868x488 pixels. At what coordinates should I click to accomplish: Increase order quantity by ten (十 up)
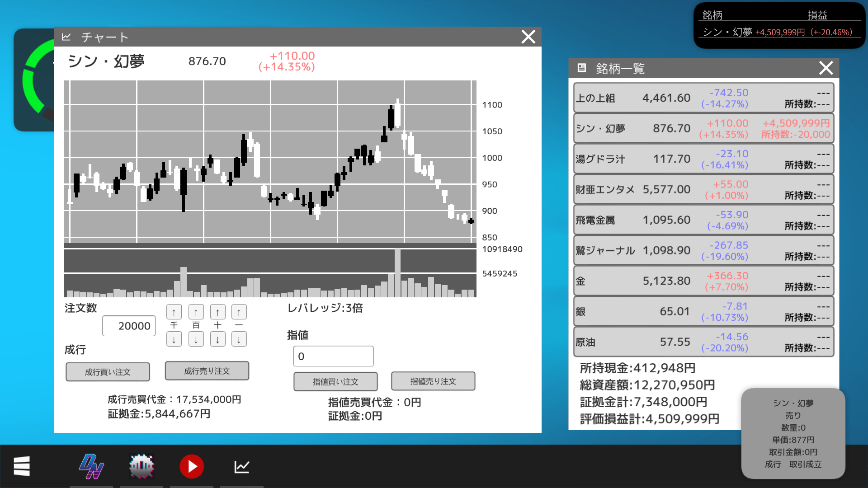pyautogui.click(x=217, y=312)
